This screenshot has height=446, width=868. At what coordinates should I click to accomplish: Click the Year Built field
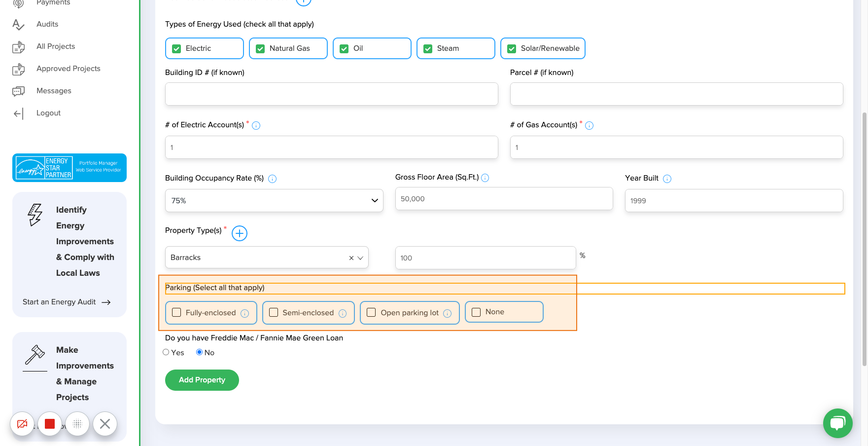click(x=734, y=200)
